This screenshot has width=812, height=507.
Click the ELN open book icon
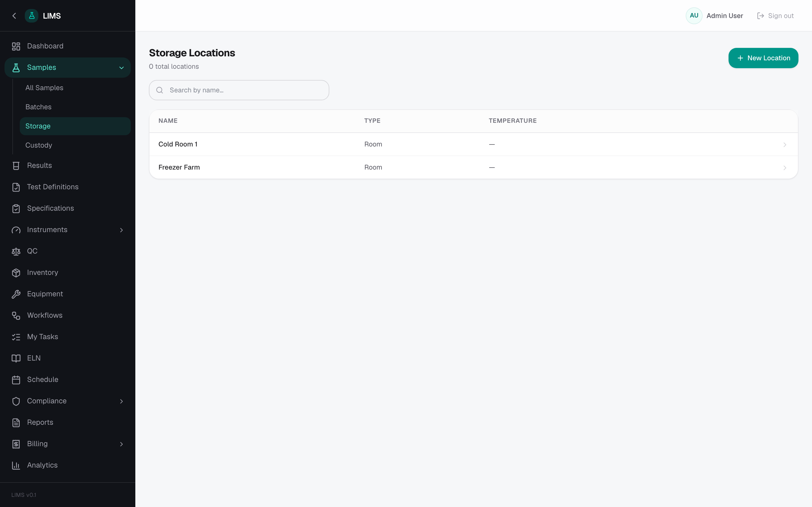(x=16, y=359)
